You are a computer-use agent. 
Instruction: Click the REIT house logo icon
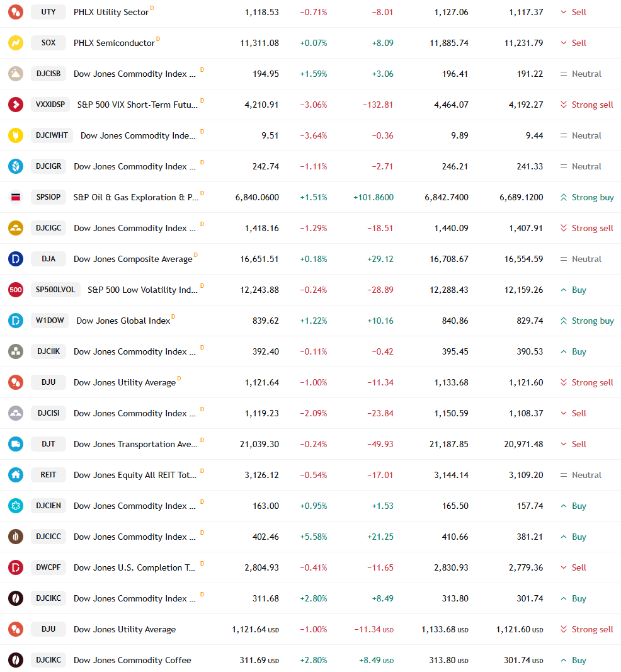coord(16,475)
